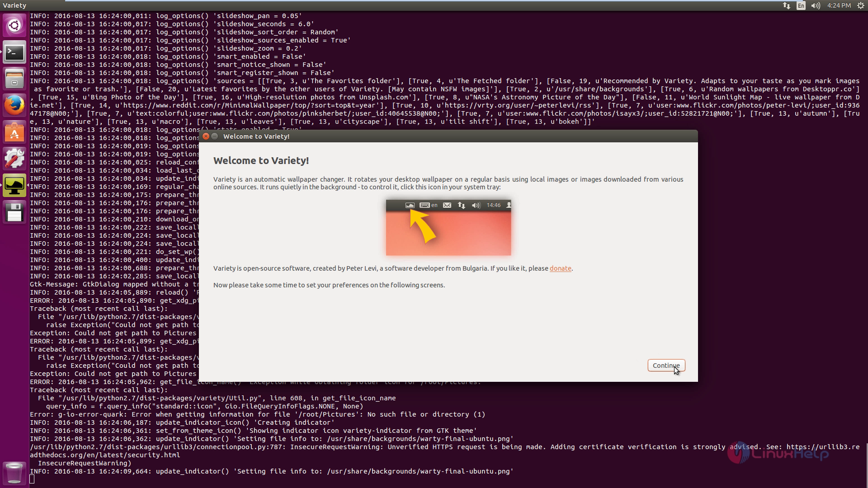Click the system tray illustration image
Image resolution: width=868 pixels, height=488 pixels.
click(448, 228)
